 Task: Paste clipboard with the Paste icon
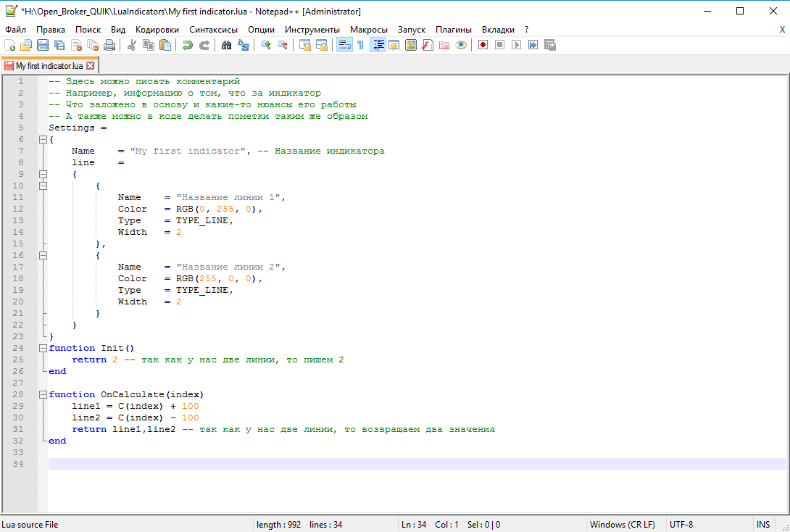click(165, 46)
